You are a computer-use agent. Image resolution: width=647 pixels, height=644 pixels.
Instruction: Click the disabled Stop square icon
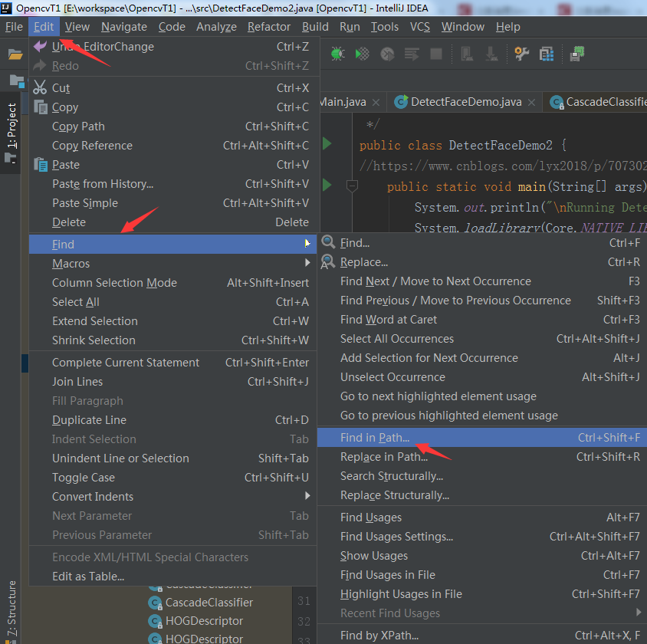(435, 54)
